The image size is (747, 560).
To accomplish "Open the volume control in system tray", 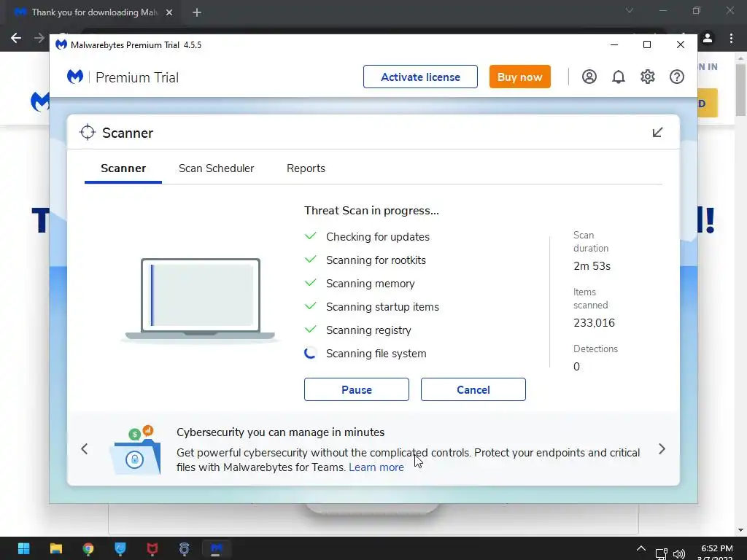I will pos(679,554).
